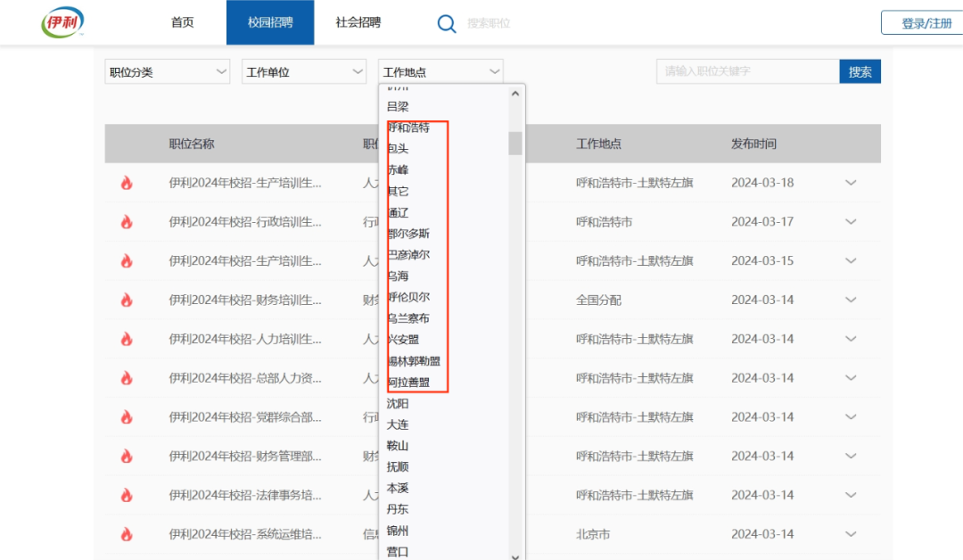This screenshot has height=560, width=963.
Task: Open job 伊利2024年校招-财务培训生
Action: tap(245, 301)
